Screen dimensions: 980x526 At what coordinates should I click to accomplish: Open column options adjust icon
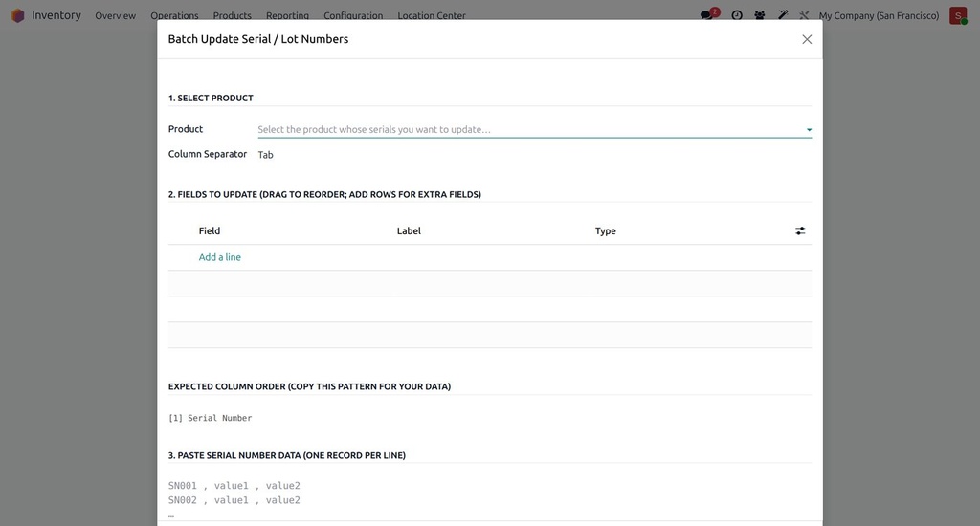click(800, 231)
